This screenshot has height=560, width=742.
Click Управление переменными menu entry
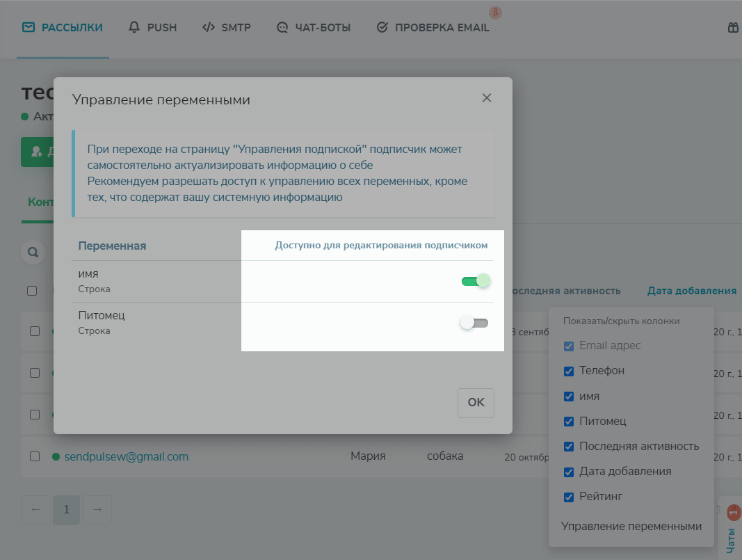pos(631,526)
